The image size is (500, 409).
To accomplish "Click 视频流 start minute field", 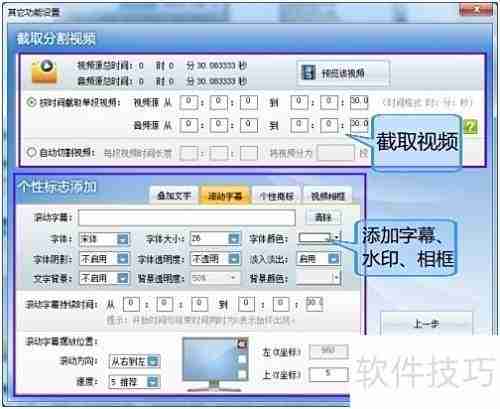I will (219, 103).
